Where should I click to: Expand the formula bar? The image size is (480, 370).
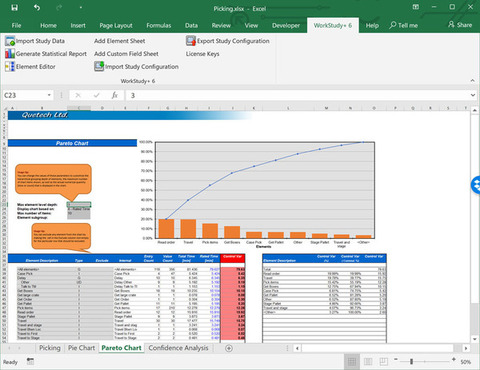pos(473,95)
